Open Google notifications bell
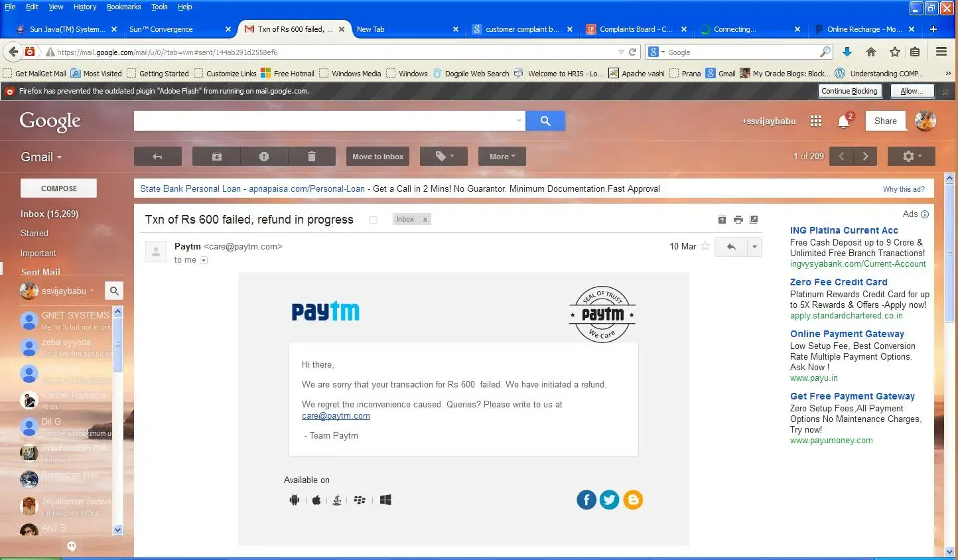Screen dimensions: 958x560 click(843, 121)
